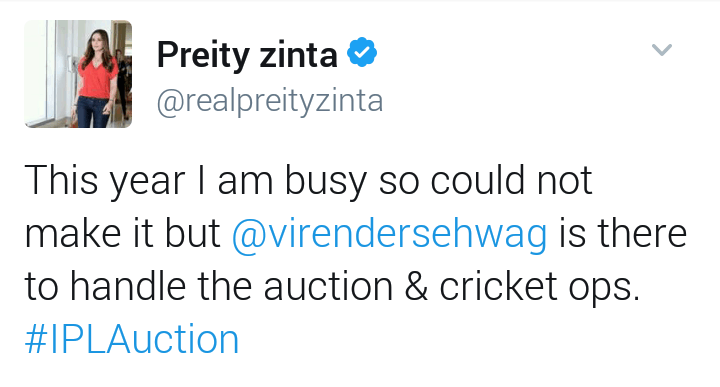Click the words "make it but"
Viewport: 720px width, 387px height.
(123, 234)
